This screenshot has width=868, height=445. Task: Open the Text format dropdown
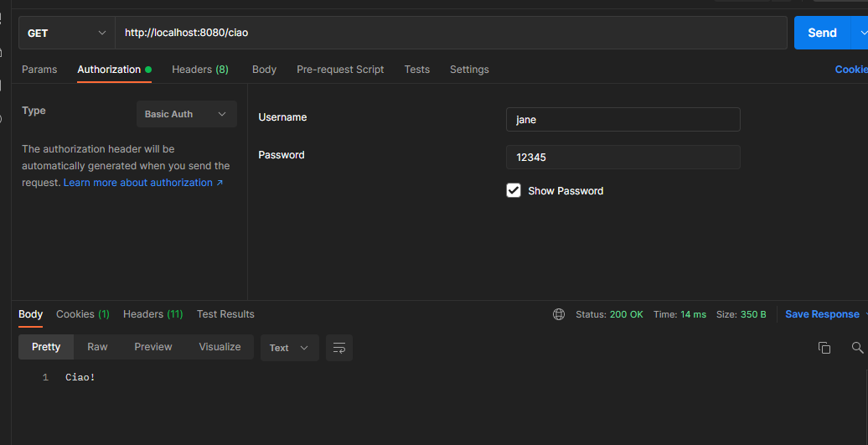tap(290, 348)
